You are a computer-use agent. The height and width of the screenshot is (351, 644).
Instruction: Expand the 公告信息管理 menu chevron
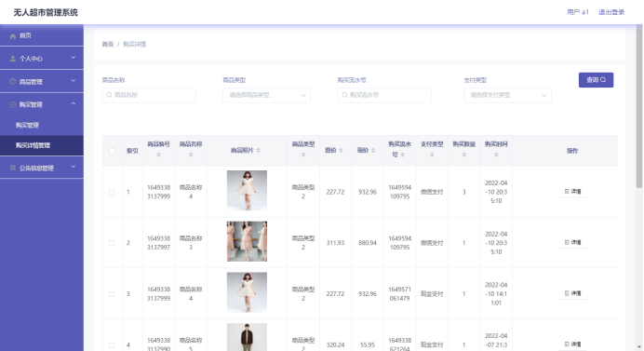point(74,167)
